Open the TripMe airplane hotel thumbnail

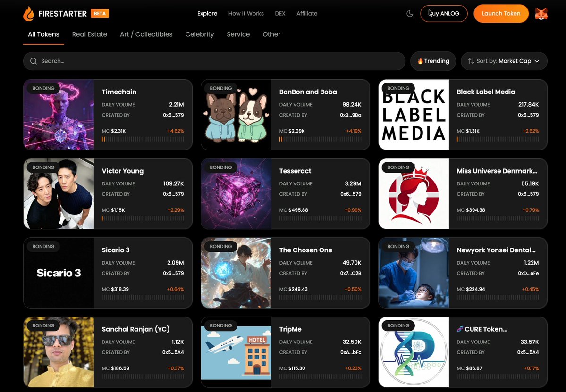(x=236, y=352)
